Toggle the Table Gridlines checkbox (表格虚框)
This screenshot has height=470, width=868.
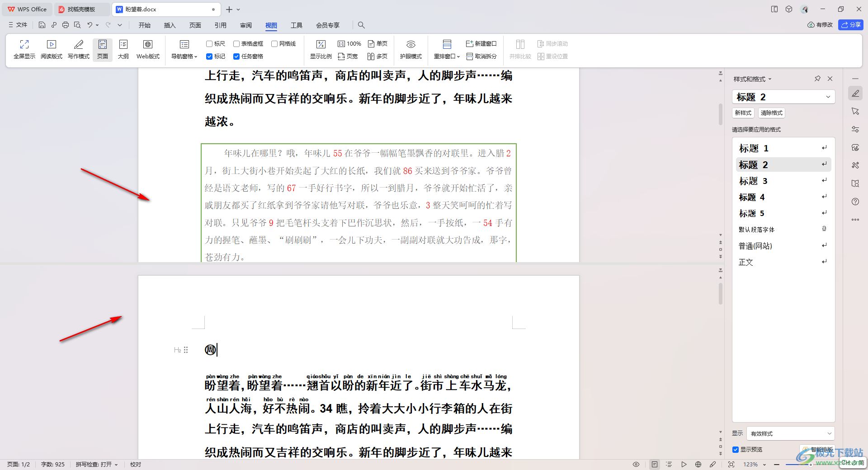coord(236,44)
